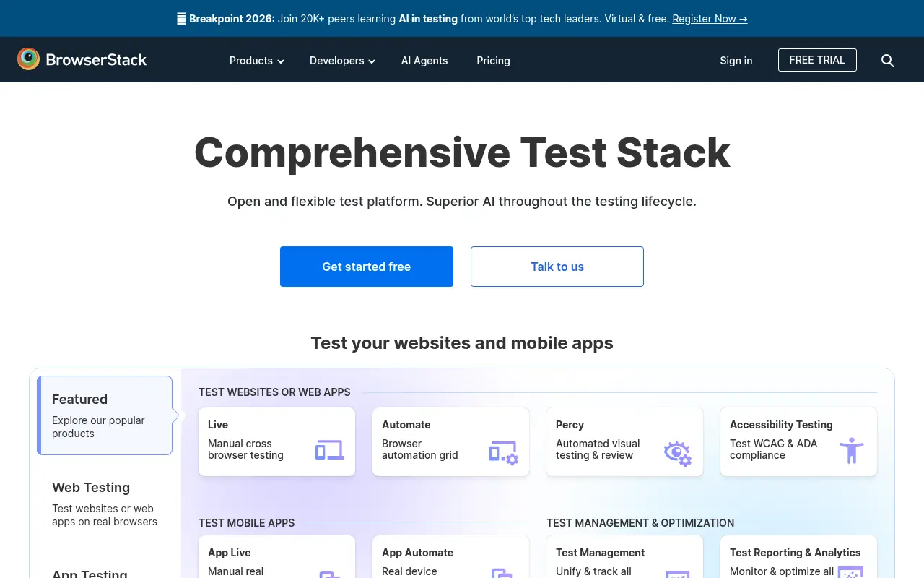Open site search via magnifier icon
Viewport: 924px width, 578px height.
point(887,61)
